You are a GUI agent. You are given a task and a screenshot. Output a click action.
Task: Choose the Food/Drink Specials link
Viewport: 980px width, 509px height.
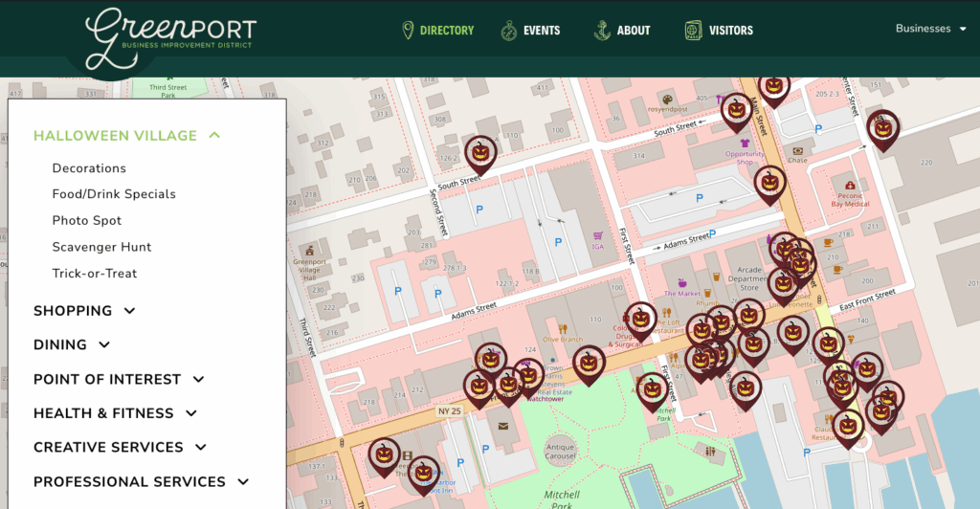pos(114,194)
